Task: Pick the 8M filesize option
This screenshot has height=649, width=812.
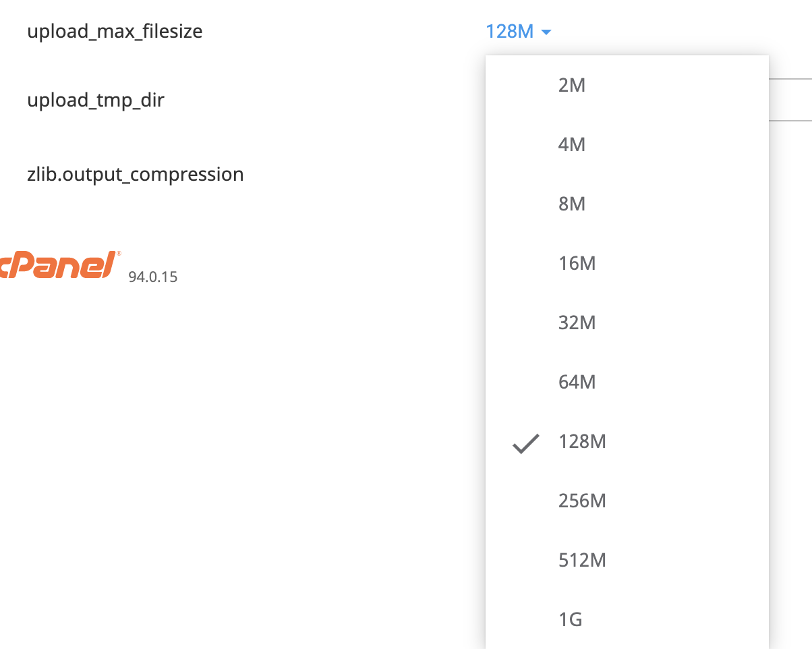Action: point(627,204)
